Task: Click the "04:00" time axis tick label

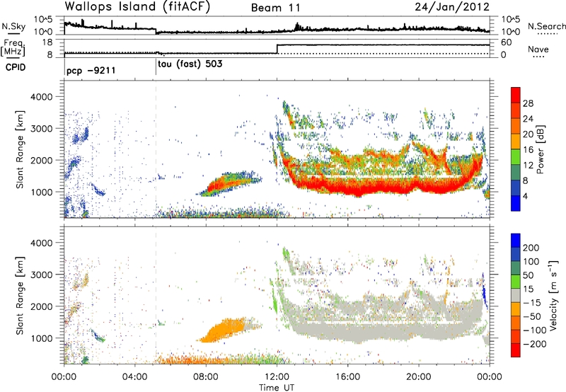Action: pyautogui.click(x=135, y=377)
